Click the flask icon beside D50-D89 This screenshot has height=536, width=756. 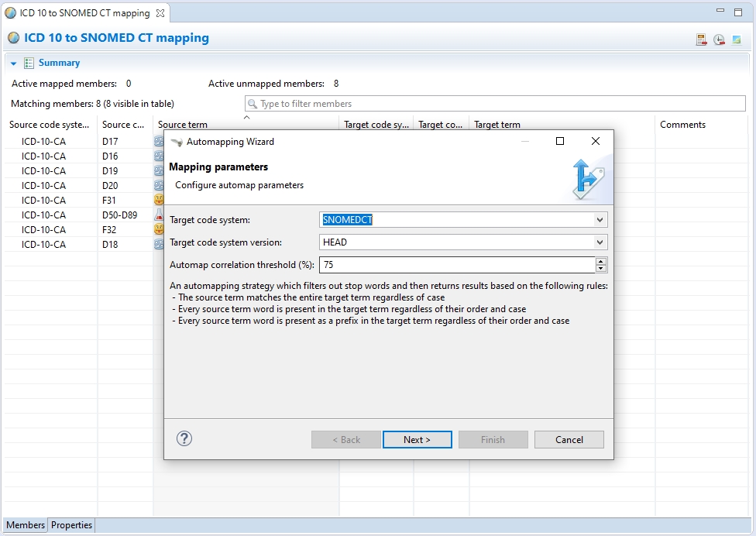pos(159,215)
